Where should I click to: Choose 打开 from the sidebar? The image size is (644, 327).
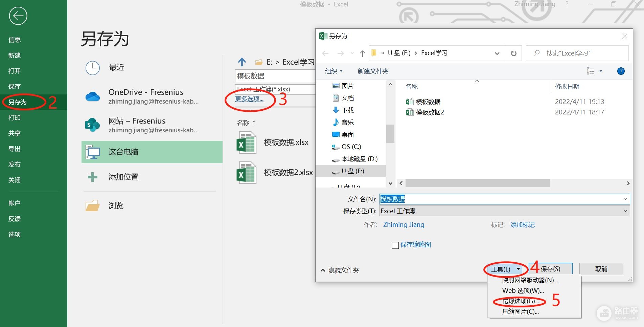15,71
